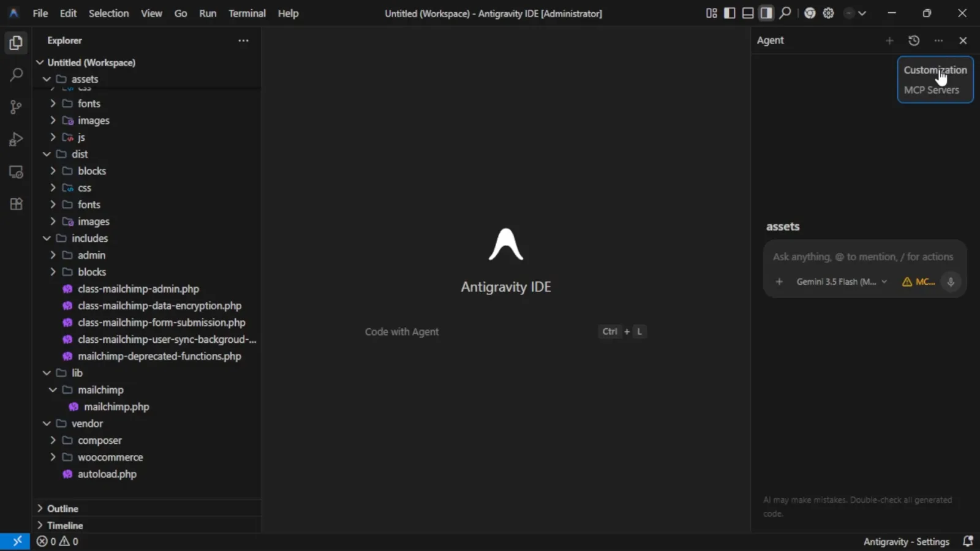Open the View menu
The height and width of the screenshot is (551, 980).
[151, 13]
